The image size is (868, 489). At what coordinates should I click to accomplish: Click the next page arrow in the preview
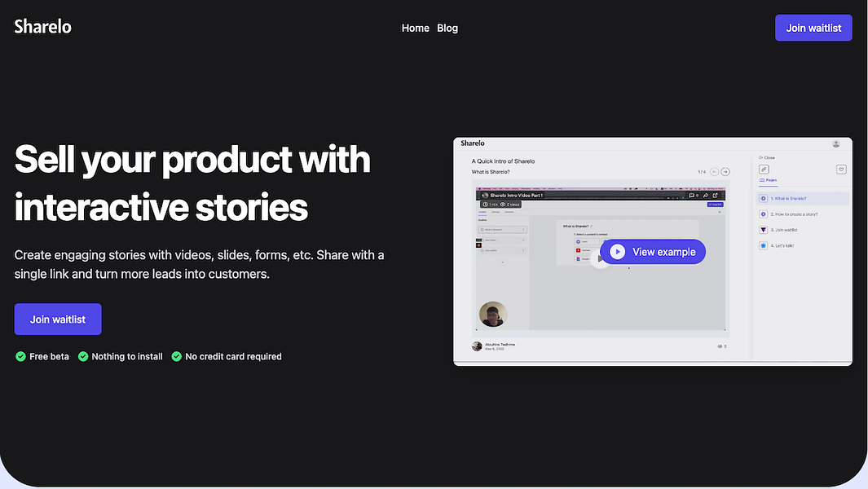coord(725,172)
